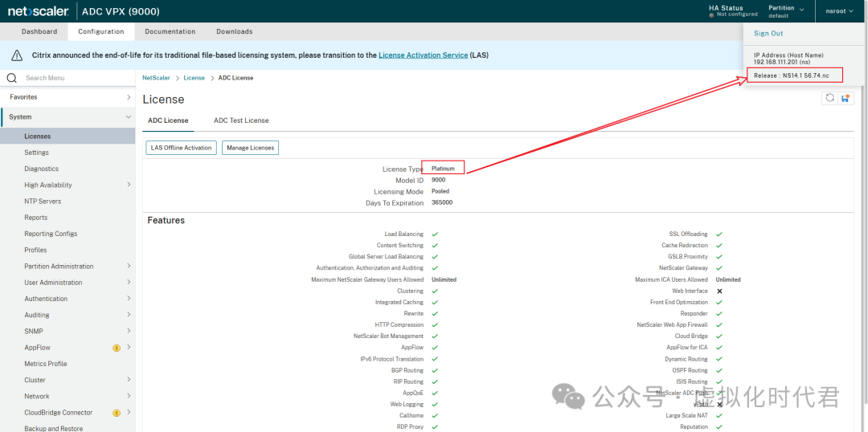Click the save configuration floppy icon
Image resolution: width=868 pixels, height=432 pixels.
pos(845,98)
